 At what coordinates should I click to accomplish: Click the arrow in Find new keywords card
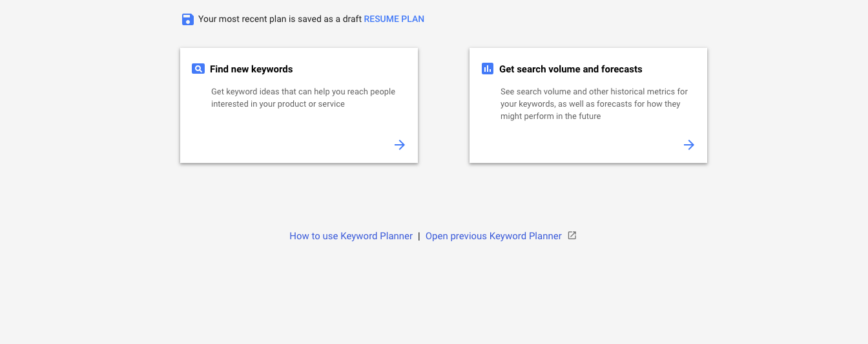[x=400, y=145]
